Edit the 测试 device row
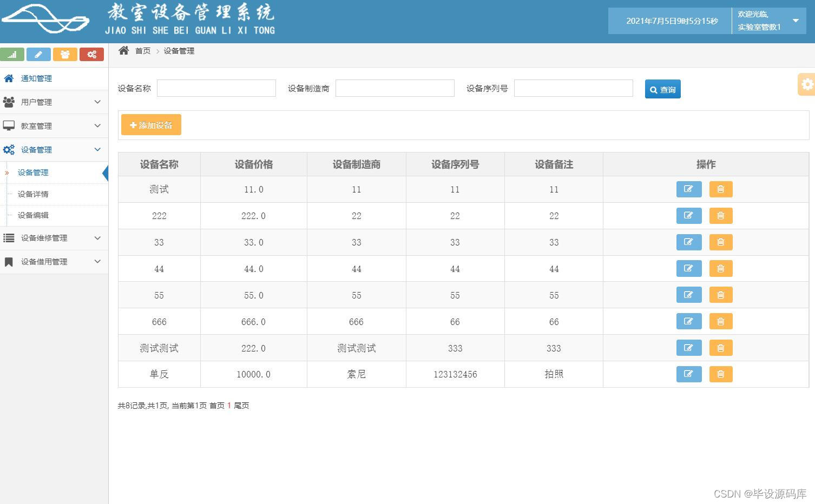Image resolution: width=815 pixels, height=504 pixels. coord(689,189)
